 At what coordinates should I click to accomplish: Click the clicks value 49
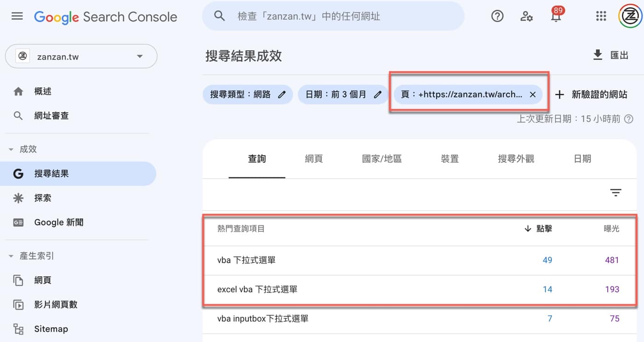[547, 260]
